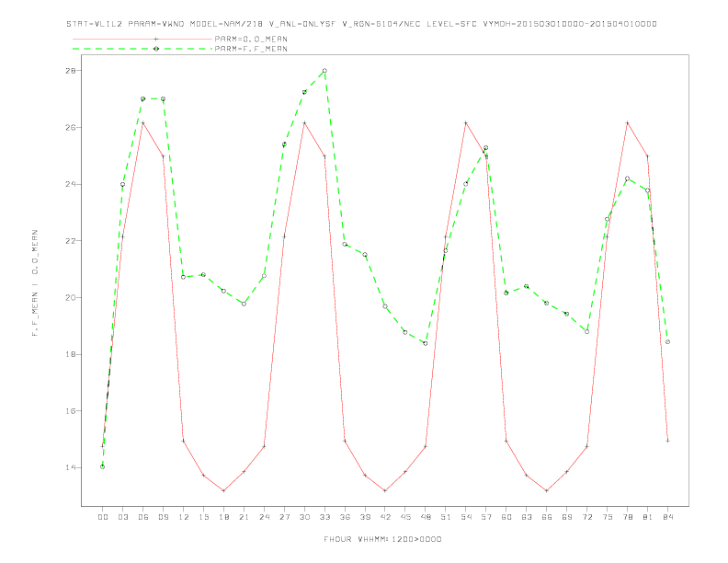
Task: Click the red observed minimum point at hour 18
Action: pyautogui.click(x=223, y=490)
